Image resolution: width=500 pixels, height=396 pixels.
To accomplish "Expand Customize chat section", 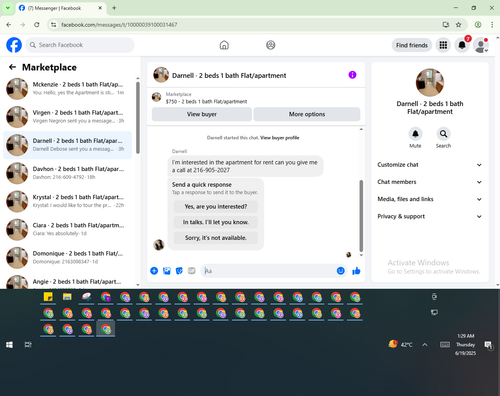I will pos(430,165).
